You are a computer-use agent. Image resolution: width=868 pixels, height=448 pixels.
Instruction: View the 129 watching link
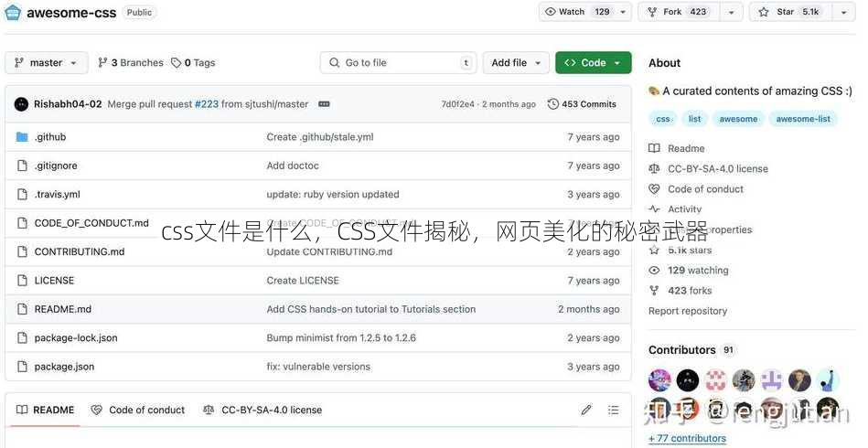(x=689, y=271)
